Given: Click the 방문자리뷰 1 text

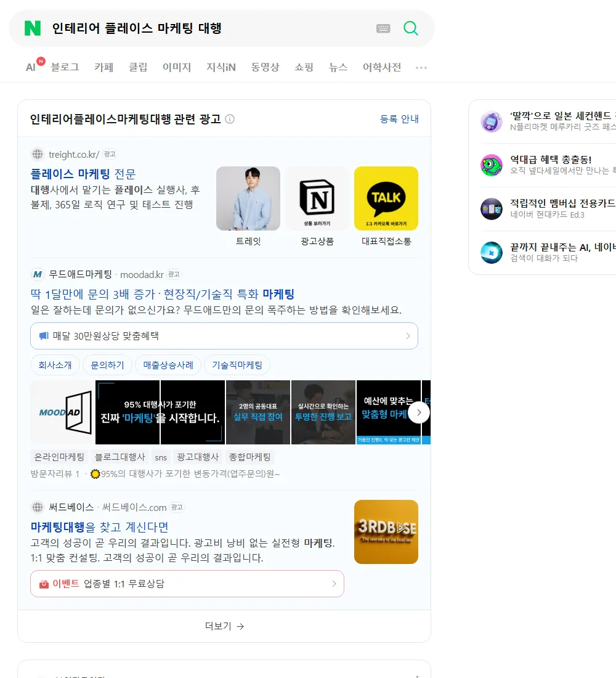Looking at the screenshot, I should pos(55,474).
